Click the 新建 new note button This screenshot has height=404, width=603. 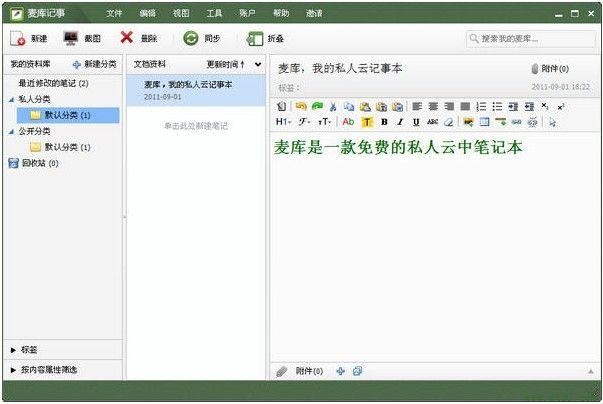pyautogui.click(x=28, y=38)
